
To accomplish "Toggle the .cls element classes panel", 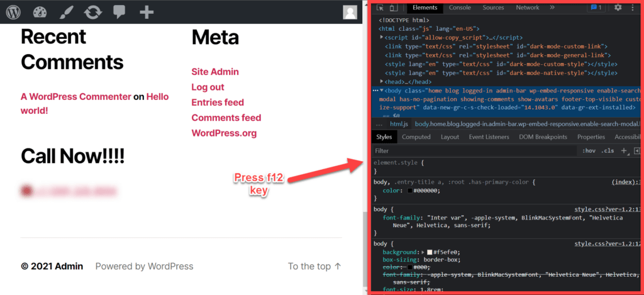I will click(608, 151).
